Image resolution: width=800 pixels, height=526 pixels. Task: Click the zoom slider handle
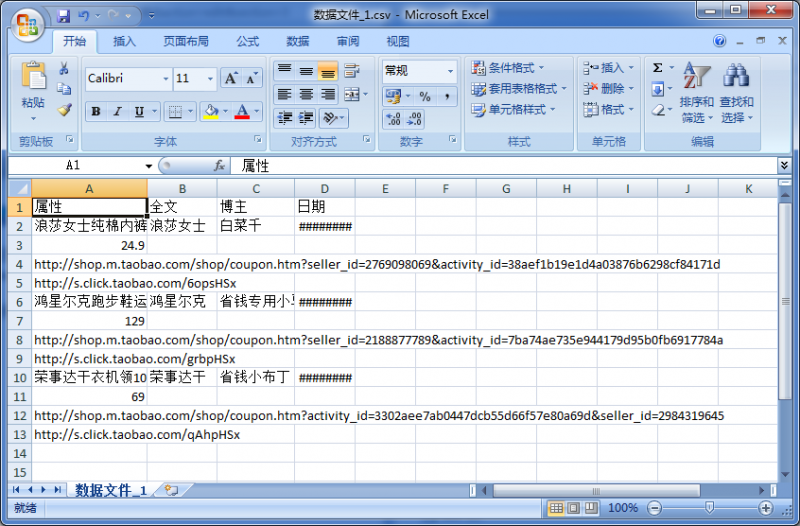709,508
